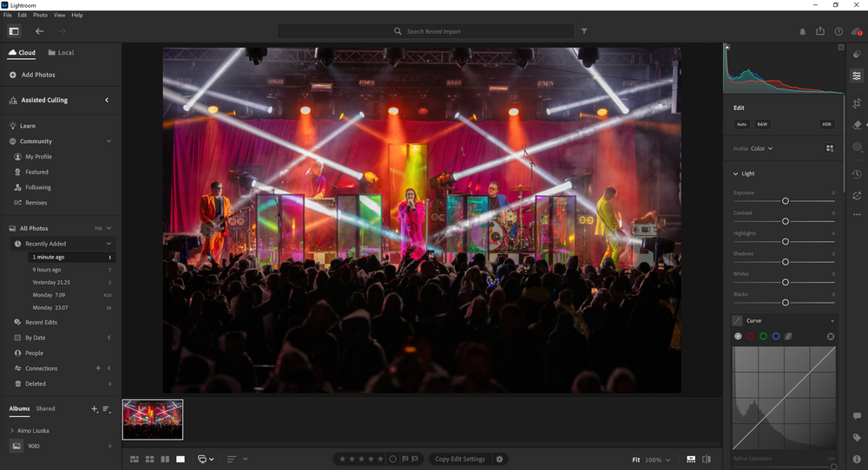This screenshot has height=470, width=868.
Task: Expand the Aimo Liuska album folder
Action: pyautogui.click(x=12, y=431)
